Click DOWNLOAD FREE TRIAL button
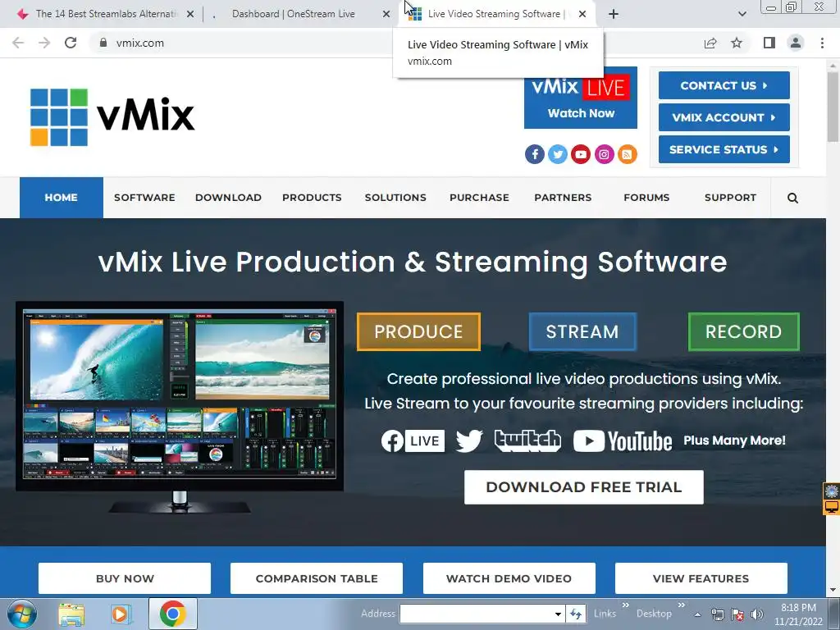 pyautogui.click(x=584, y=487)
